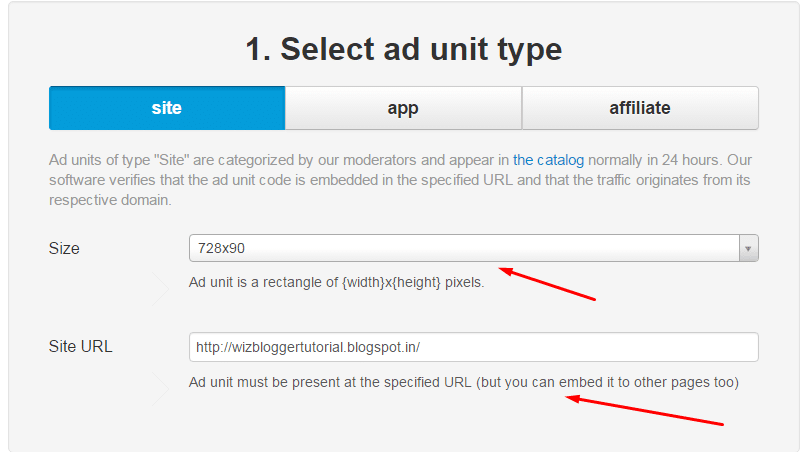The image size is (809, 452).
Task: Click the "Size" field label
Action: click(x=64, y=248)
